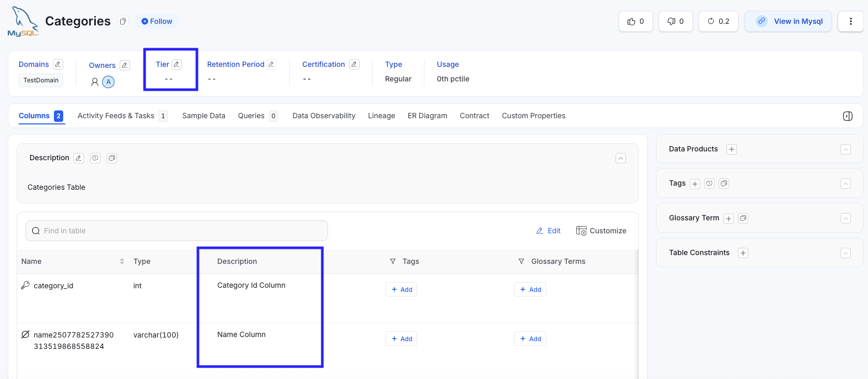Edit Owners with the pencil icon
The image size is (868, 379).
124,65
